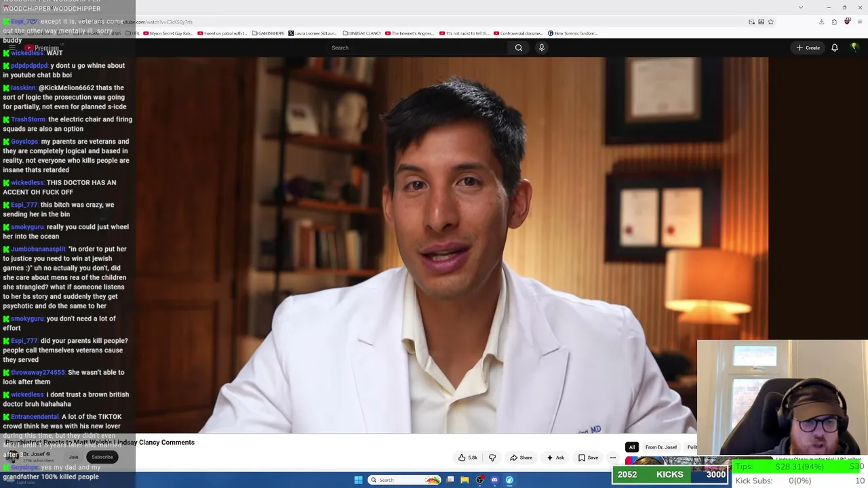Image resolution: width=868 pixels, height=488 pixels.
Task: Click chat username Entrancendental
Action: (35, 417)
